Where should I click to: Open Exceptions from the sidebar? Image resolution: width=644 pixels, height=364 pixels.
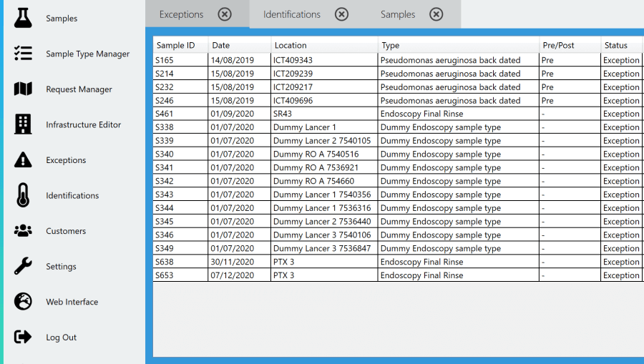(x=66, y=160)
